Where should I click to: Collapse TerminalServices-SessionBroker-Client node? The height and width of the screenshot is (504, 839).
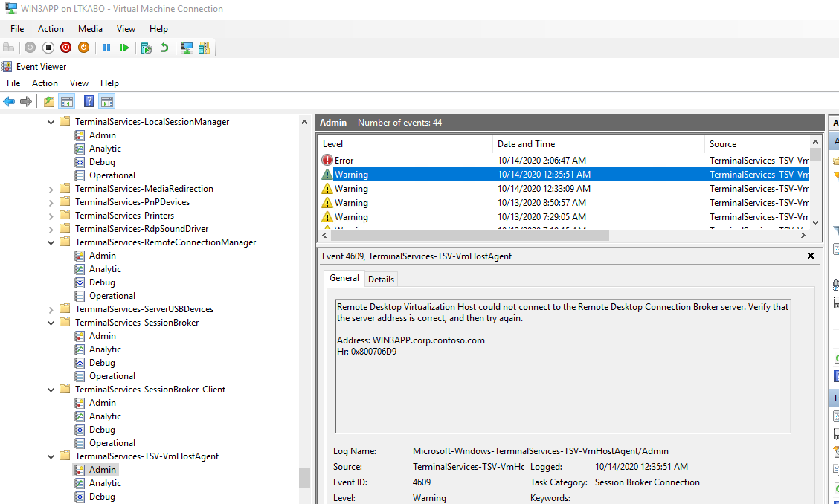coord(51,390)
